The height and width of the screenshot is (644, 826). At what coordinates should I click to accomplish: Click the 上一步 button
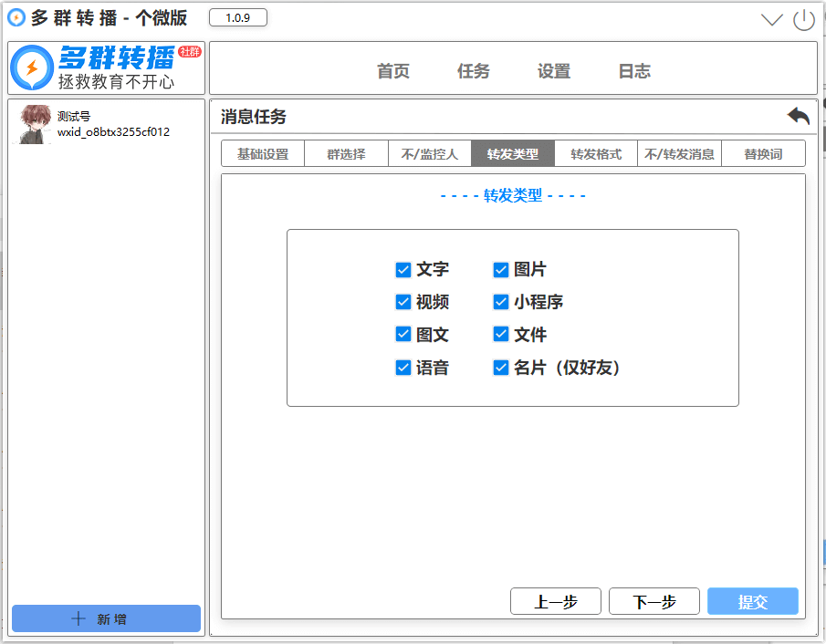556,601
